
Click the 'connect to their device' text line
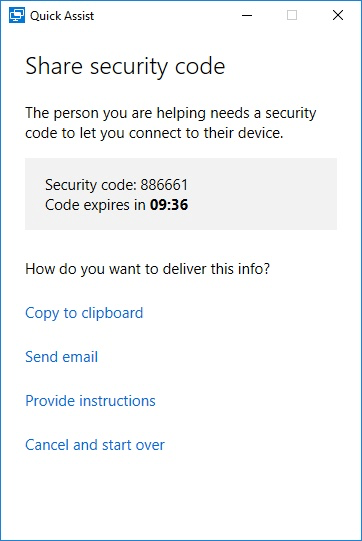(x=154, y=133)
